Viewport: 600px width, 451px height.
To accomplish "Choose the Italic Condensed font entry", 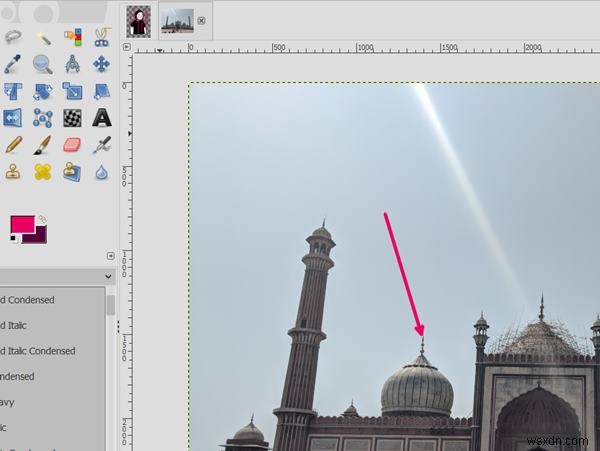I will point(38,351).
